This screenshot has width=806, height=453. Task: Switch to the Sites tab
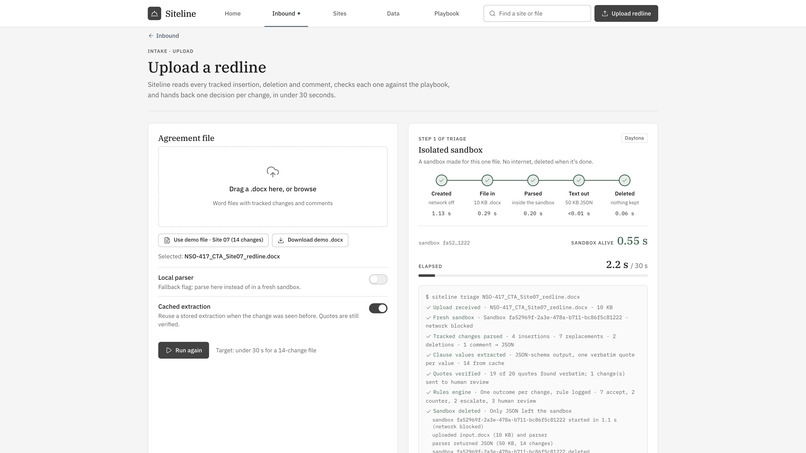pos(339,13)
